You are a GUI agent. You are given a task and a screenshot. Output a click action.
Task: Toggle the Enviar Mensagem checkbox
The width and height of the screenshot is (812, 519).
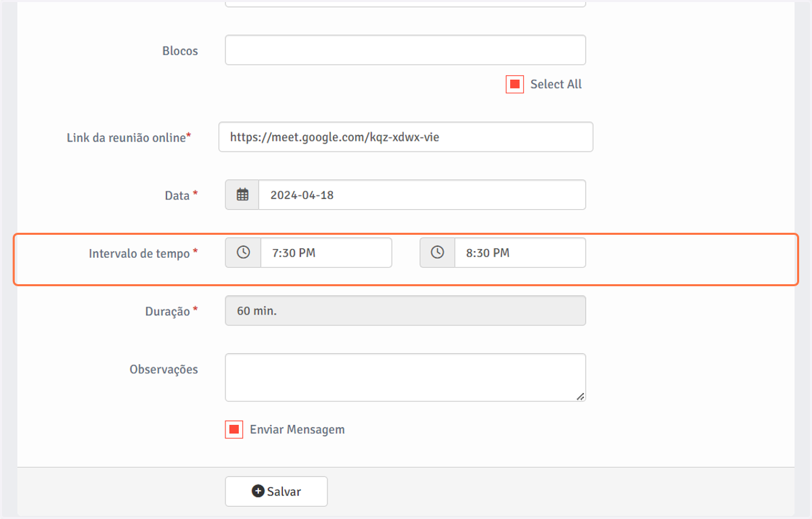pyautogui.click(x=234, y=430)
